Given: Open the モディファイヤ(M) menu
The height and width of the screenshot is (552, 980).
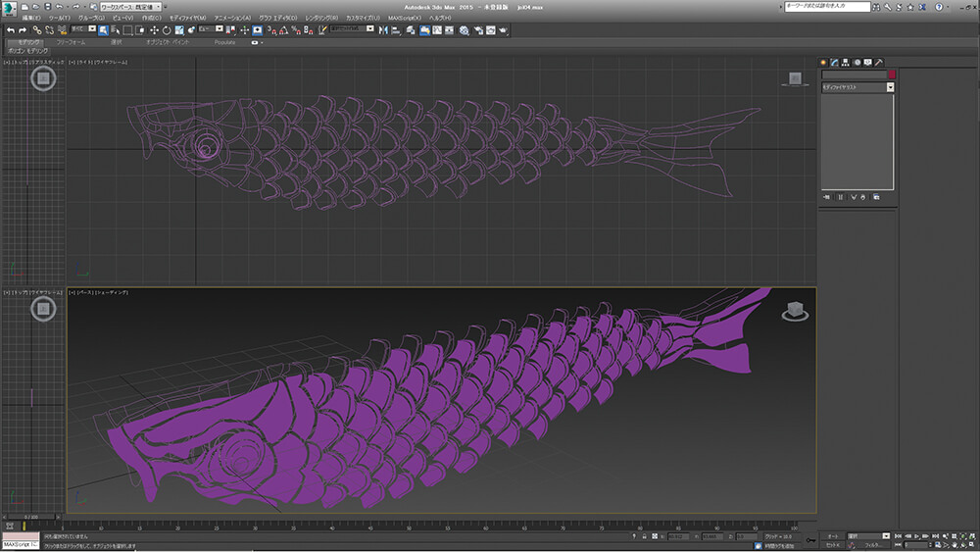Looking at the screenshot, I should (187, 18).
